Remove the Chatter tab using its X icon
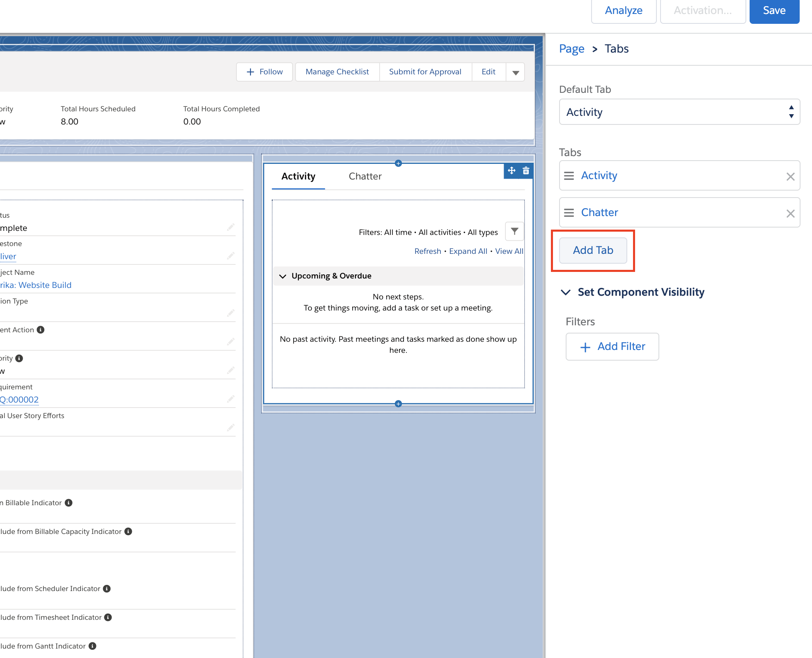Viewport: 812px width, 658px height. click(x=790, y=214)
